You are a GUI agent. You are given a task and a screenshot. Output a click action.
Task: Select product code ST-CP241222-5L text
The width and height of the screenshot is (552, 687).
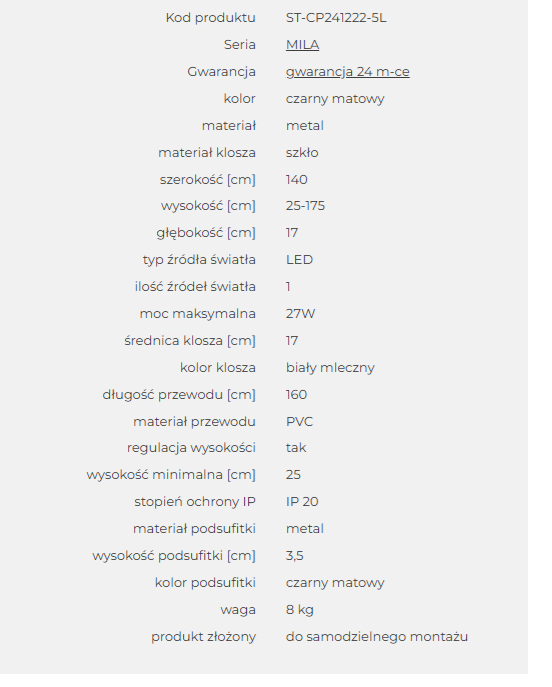(x=336, y=18)
